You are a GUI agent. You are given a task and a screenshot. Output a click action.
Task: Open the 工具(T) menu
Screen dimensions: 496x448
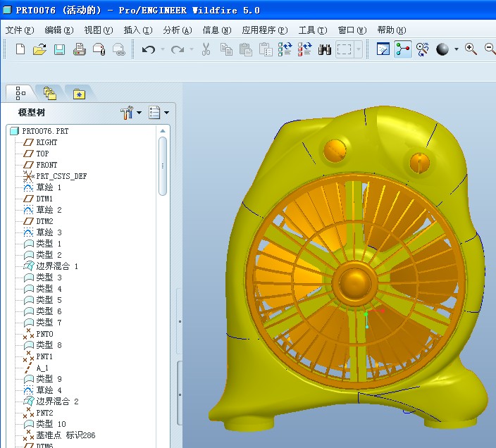313,30
